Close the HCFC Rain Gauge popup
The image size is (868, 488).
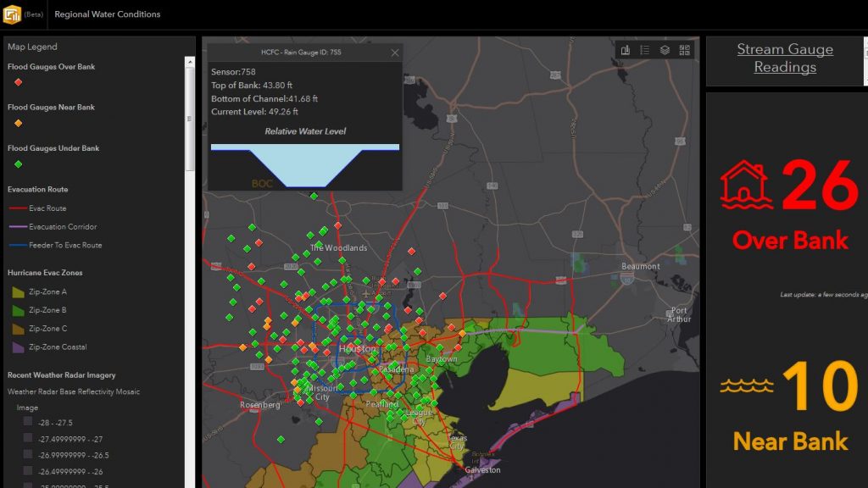394,53
